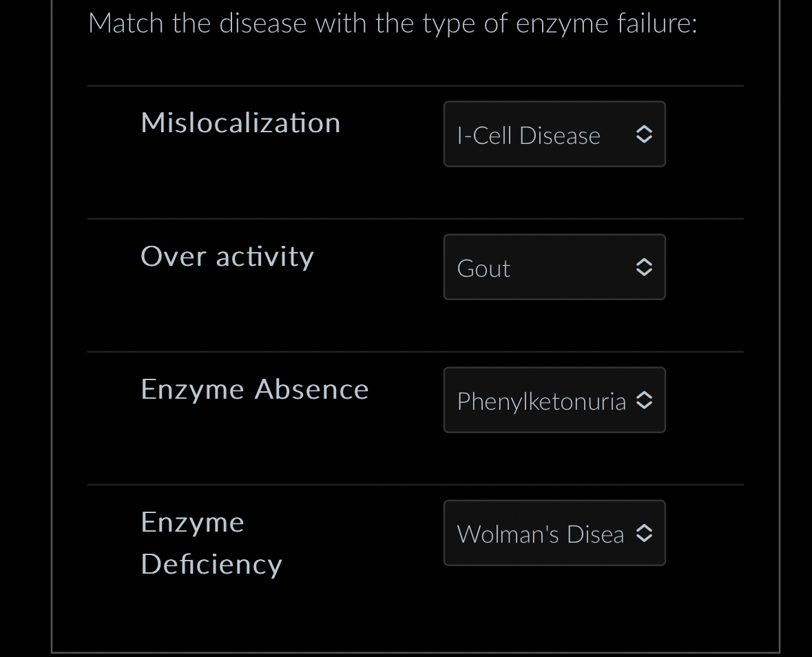Click the up arrow on the Gout selector
Image resolution: width=812 pixels, height=657 pixels.
[x=644, y=262]
